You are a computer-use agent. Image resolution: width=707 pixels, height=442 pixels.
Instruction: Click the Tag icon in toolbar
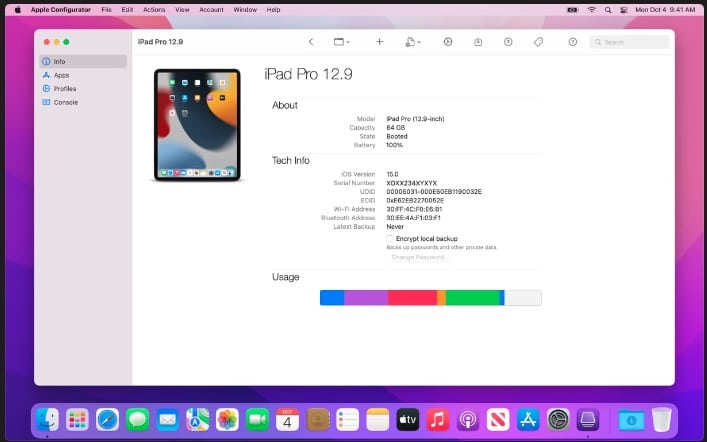(x=538, y=42)
